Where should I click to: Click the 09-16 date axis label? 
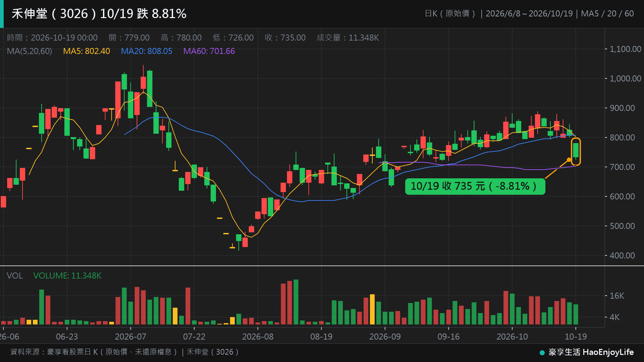point(448,337)
